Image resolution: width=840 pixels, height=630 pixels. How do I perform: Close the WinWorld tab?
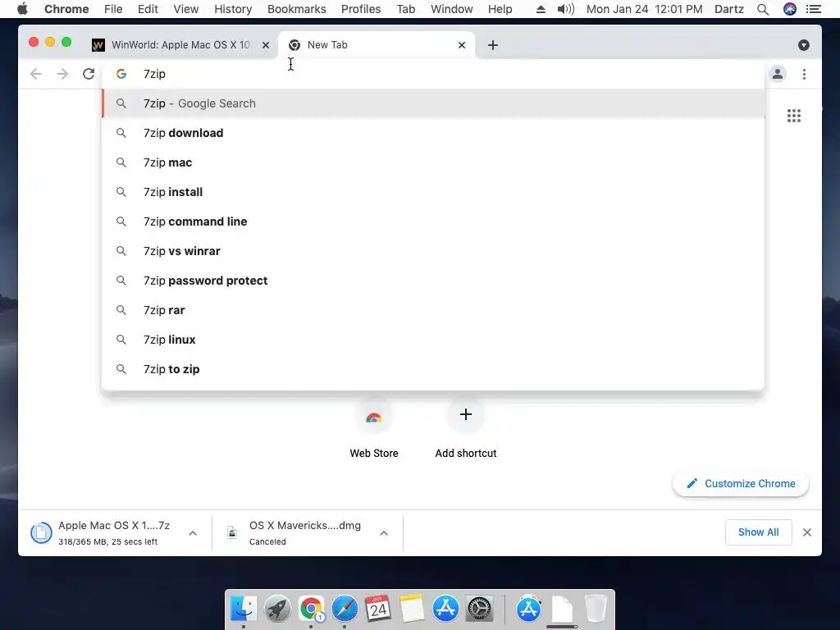click(x=266, y=45)
